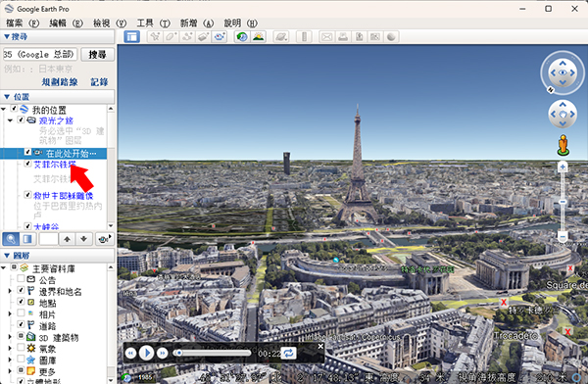Click the 搜尋 search button

pyautogui.click(x=97, y=55)
